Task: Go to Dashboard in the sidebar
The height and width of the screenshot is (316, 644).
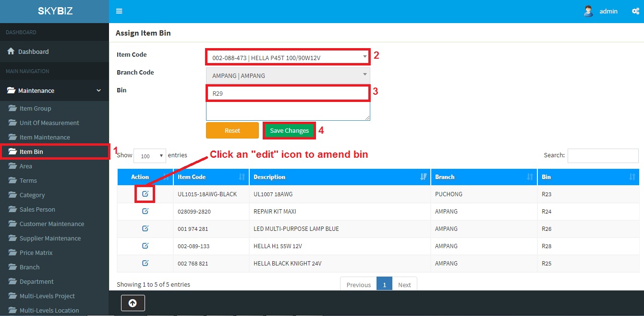Action: click(x=33, y=51)
